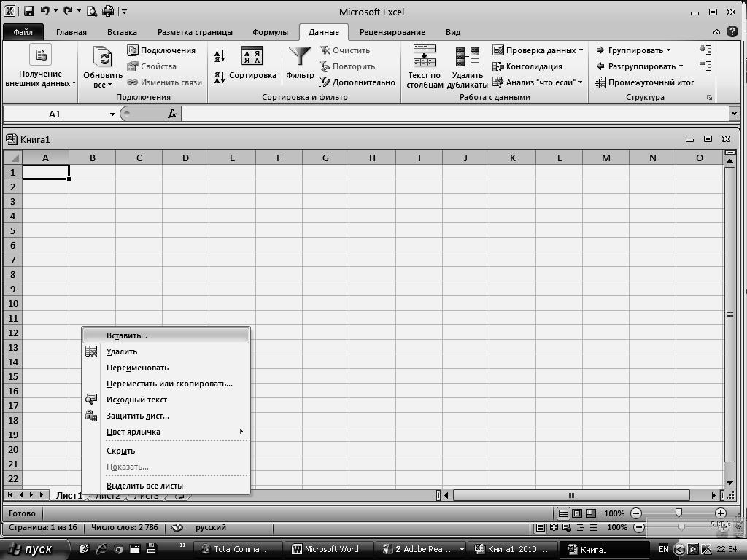Click the insert function fx icon
Image resolution: width=747 pixels, height=560 pixels.
coord(172,114)
